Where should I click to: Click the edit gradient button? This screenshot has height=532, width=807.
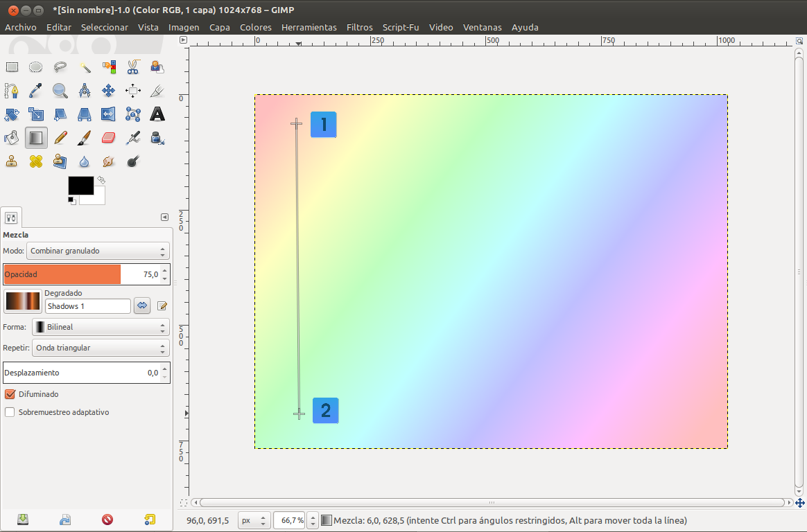tap(162, 305)
